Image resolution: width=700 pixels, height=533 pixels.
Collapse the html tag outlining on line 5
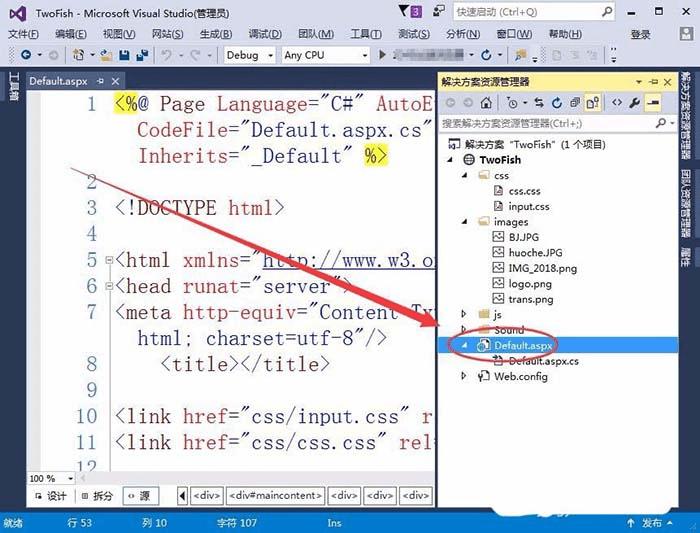[109, 260]
